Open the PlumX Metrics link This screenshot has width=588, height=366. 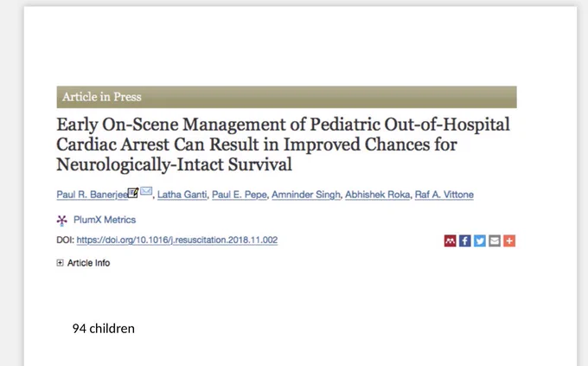105,220
